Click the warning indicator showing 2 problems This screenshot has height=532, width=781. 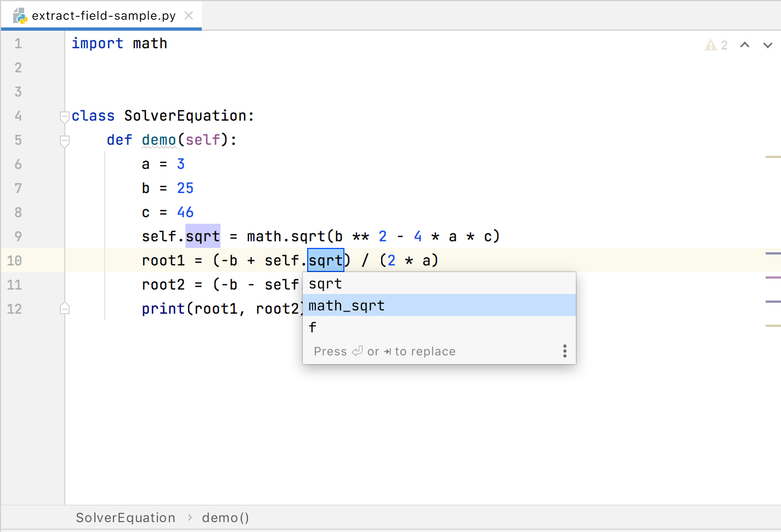click(716, 45)
